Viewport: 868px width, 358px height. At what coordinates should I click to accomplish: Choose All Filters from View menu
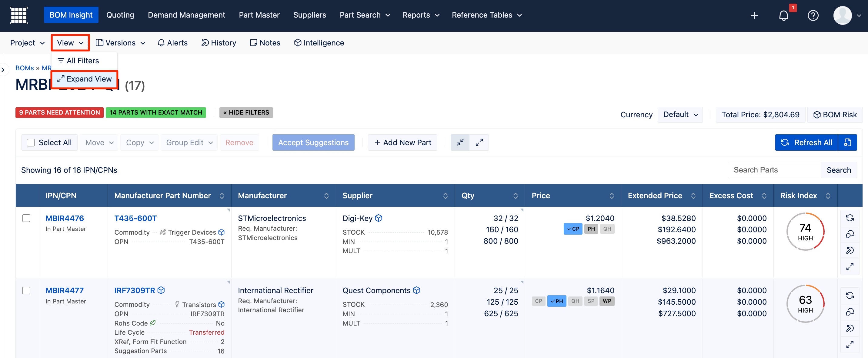coord(84,61)
